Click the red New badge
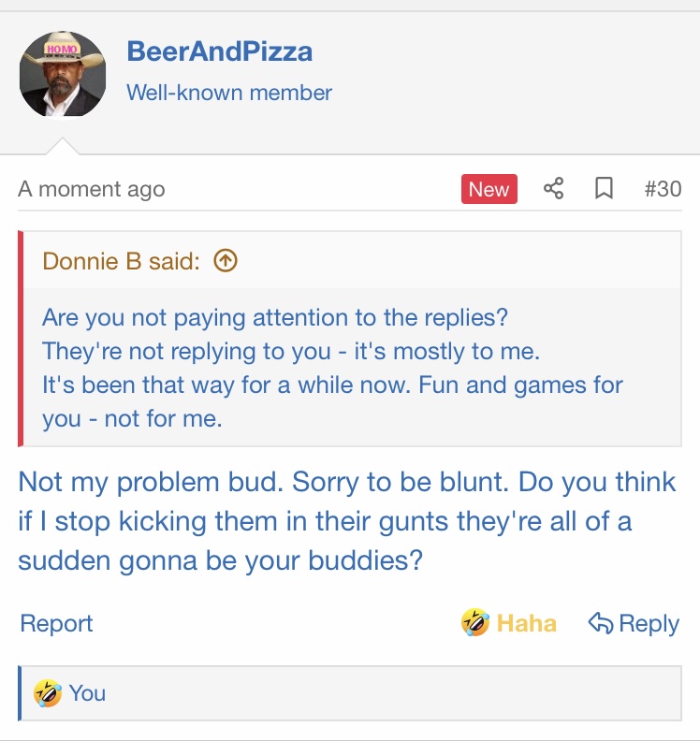Screen dimensions: 700x741 click(x=489, y=189)
